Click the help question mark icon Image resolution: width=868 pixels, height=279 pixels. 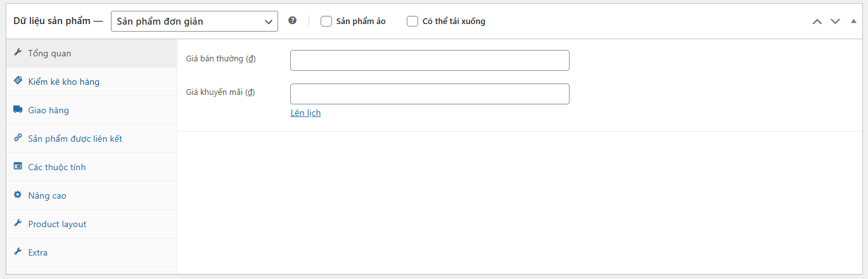coord(292,20)
